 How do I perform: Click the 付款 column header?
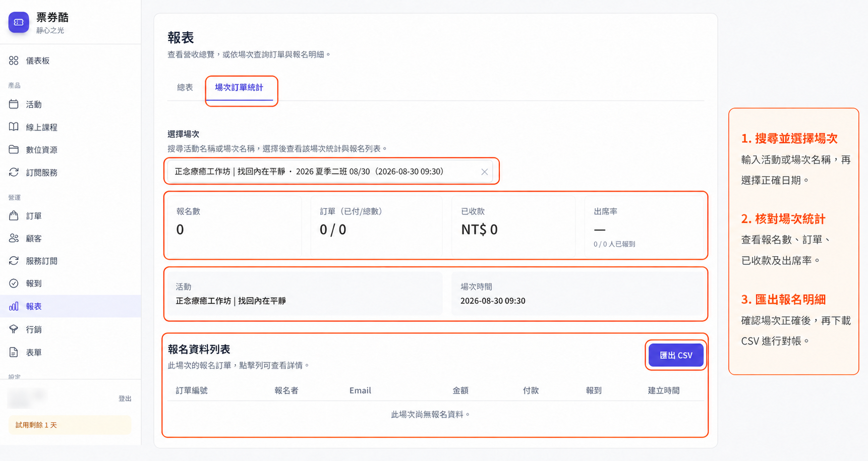pos(531,390)
